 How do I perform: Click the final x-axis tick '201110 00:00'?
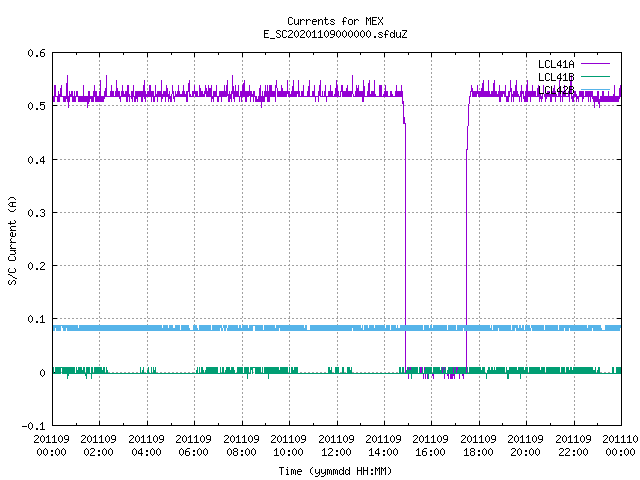tap(620, 446)
